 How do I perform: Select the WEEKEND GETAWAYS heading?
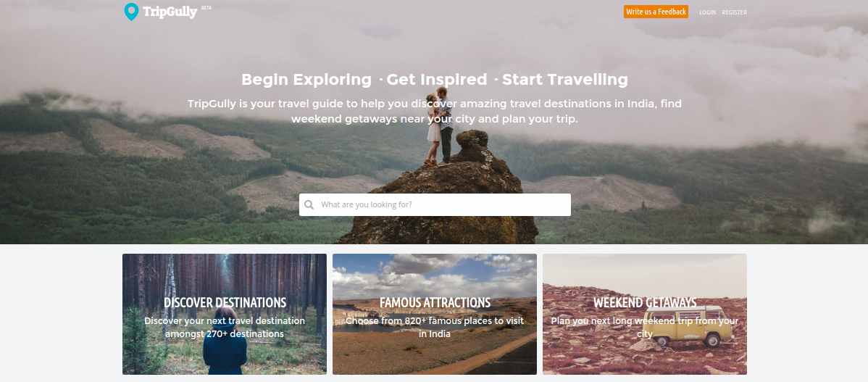[645, 303]
